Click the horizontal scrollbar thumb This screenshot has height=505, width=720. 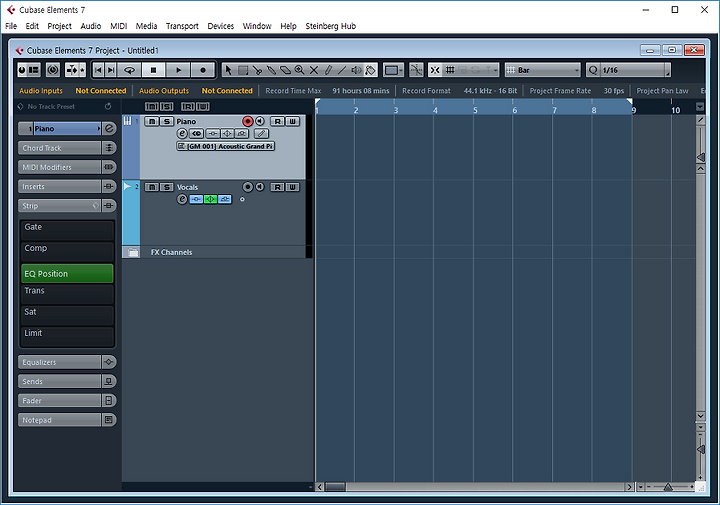coord(335,487)
